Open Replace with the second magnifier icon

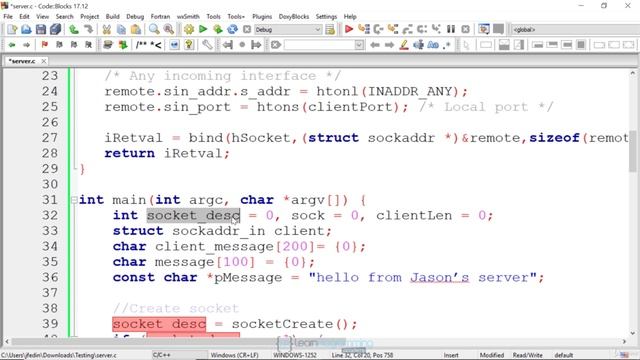pos(169,29)
